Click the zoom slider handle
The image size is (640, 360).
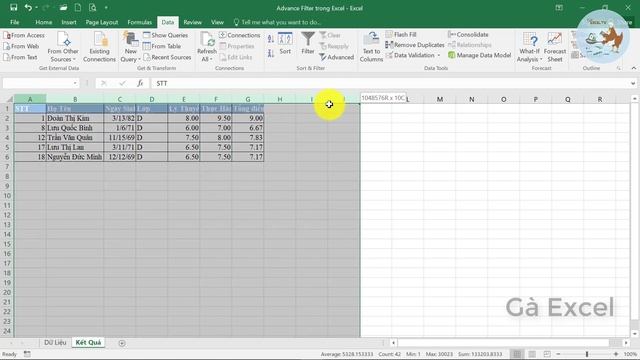pos(587,354)
